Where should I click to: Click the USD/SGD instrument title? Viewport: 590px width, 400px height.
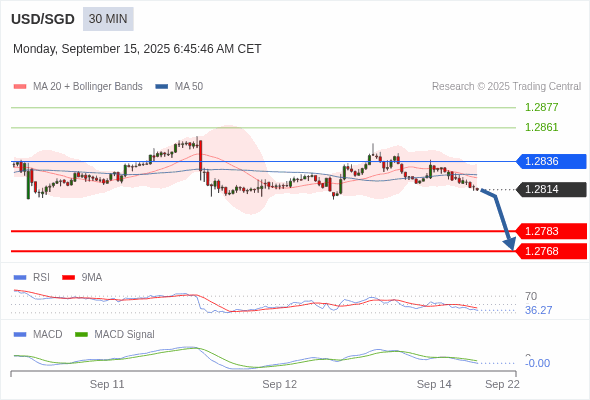click(43, 19)
